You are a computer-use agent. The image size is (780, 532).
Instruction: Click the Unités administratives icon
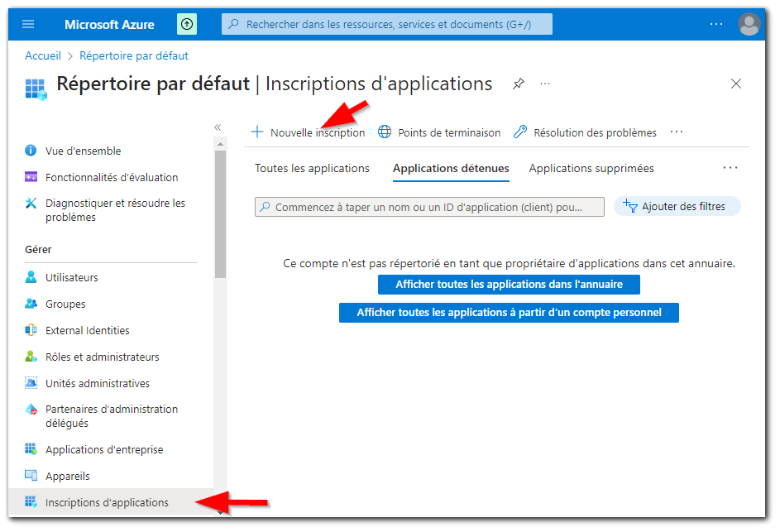[x=31, y=383]
